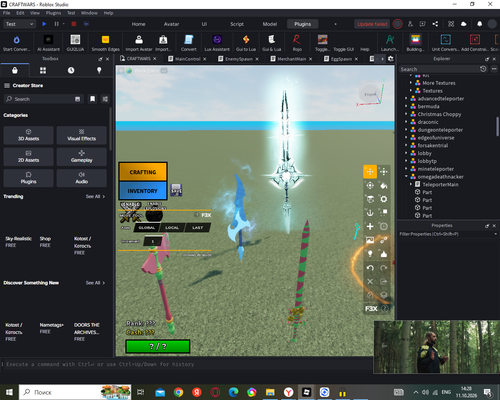This screenshot has width=500, height=400.
Task: Click the Update failed button
Action: 372,24
